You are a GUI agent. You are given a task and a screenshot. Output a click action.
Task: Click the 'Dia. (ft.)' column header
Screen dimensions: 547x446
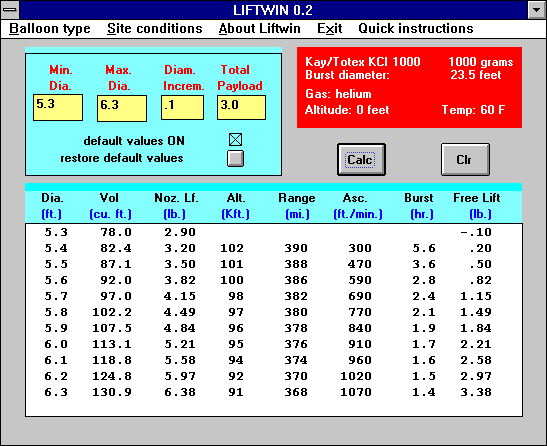[x=52, y=206]
